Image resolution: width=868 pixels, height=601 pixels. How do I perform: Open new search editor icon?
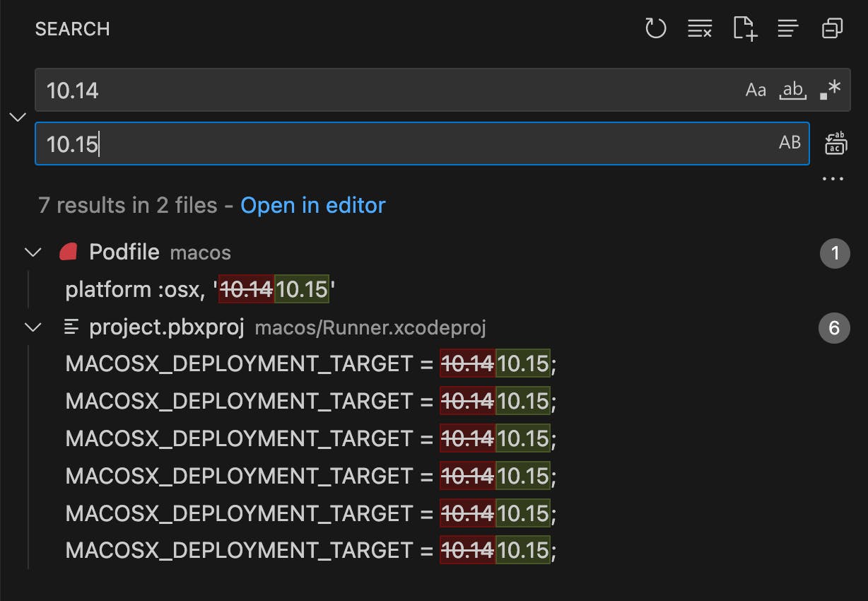(x=745, y=29)
